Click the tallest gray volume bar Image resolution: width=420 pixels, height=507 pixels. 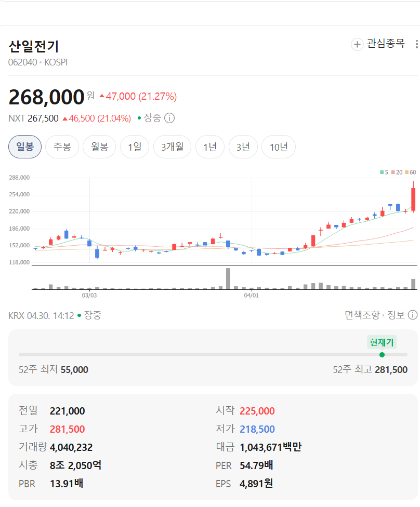pyautogui.click(x=228, y=278)
